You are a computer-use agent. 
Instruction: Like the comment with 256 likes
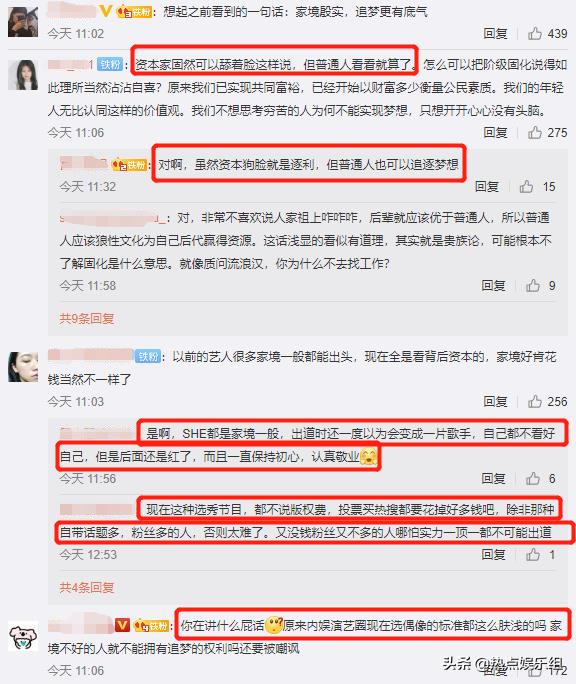535,402
